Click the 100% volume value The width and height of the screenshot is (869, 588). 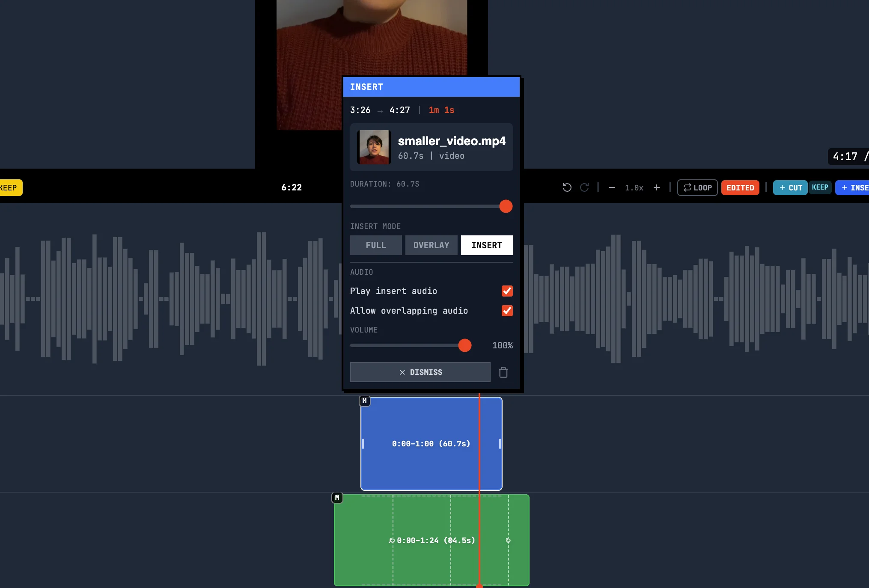(x=503, y=345)
